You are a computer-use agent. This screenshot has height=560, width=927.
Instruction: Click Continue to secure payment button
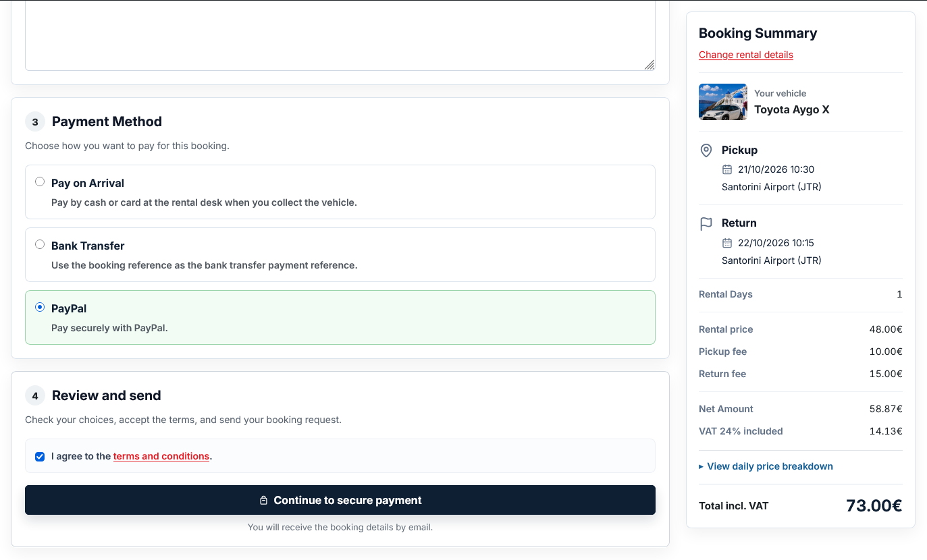(x=340, y=500)
